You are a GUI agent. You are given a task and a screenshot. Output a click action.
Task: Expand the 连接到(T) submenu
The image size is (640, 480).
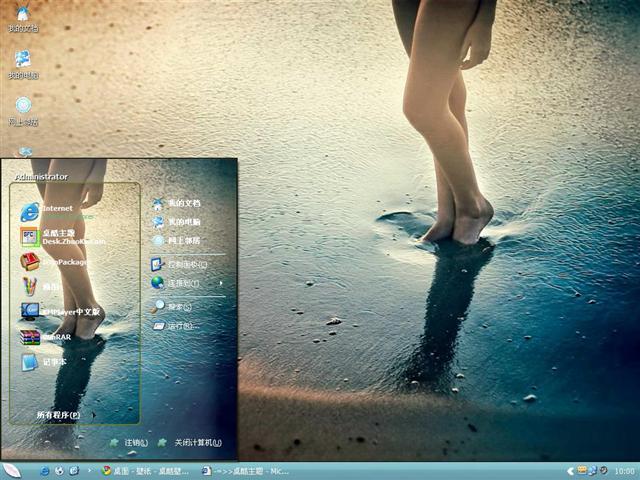pos(185,283)
